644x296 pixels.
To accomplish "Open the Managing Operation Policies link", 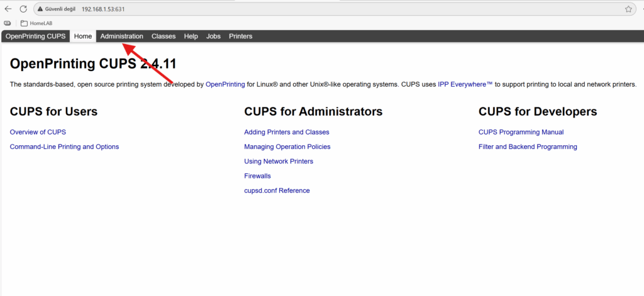I will coord(287,146).
